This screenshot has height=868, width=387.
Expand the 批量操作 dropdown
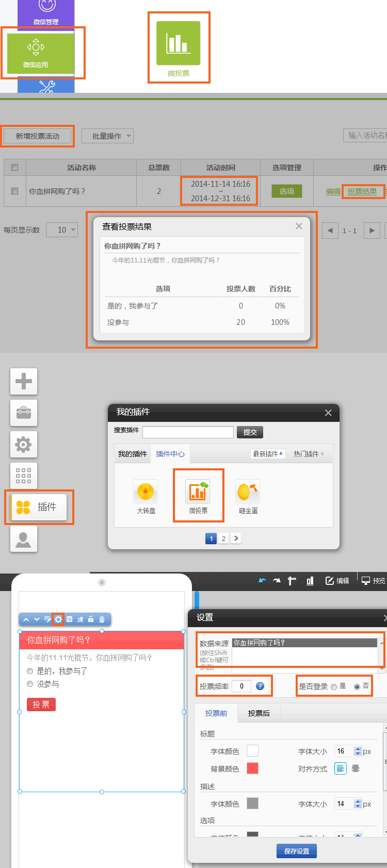coord(107,136)
